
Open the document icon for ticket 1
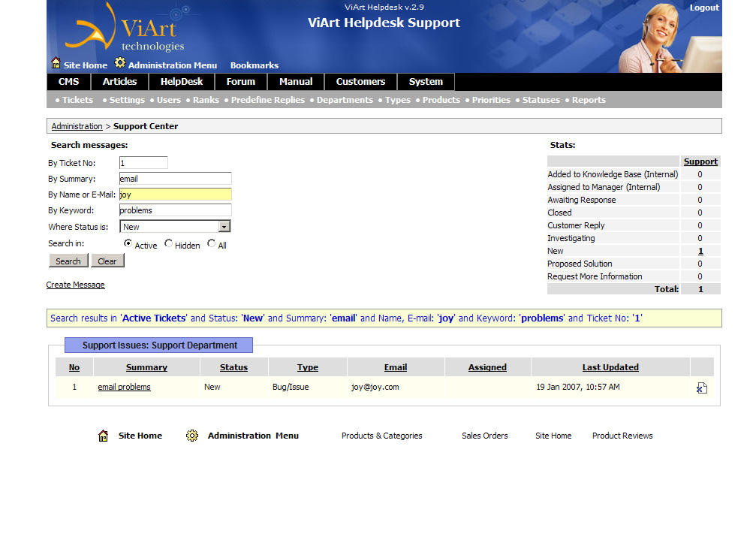pos(701,388)
